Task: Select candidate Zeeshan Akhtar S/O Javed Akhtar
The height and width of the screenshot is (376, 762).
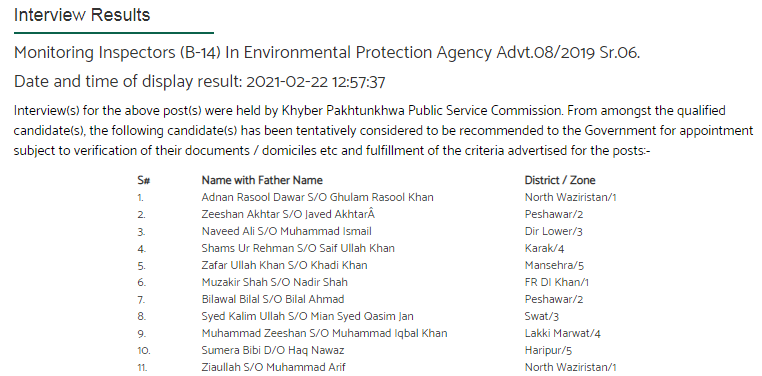Action: [x=289, y=214]
